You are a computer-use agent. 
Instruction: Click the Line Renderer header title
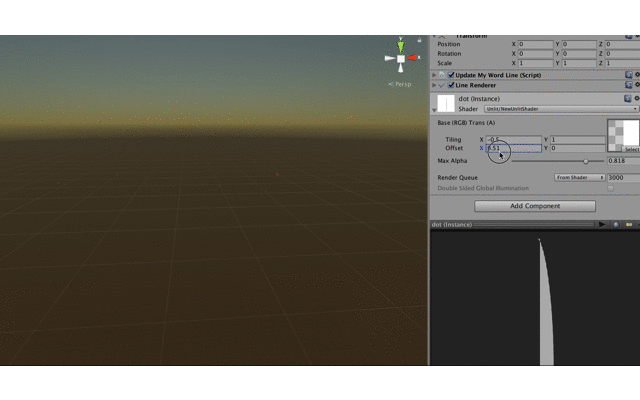tap(476, 85)
